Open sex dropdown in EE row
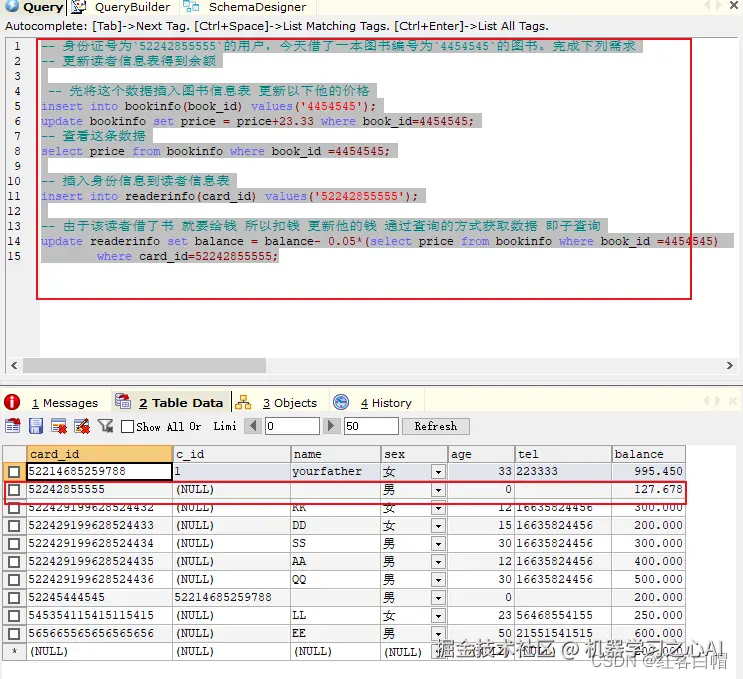The width and height of the screenshot is (743, 679). point(438,634)
